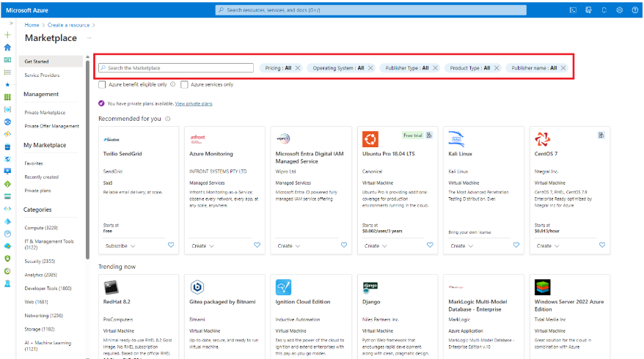Remove the Pricing filter with X

tap(298, 68)
